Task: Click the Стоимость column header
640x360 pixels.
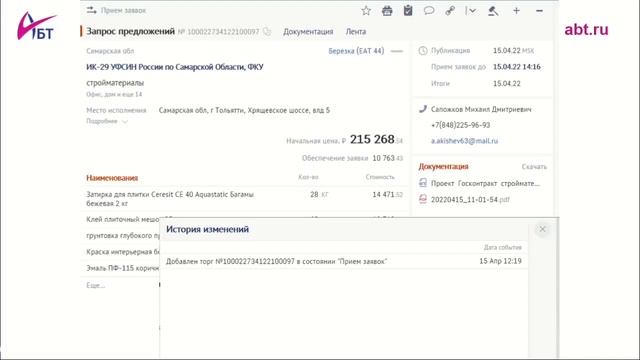Action: (380, 177)
